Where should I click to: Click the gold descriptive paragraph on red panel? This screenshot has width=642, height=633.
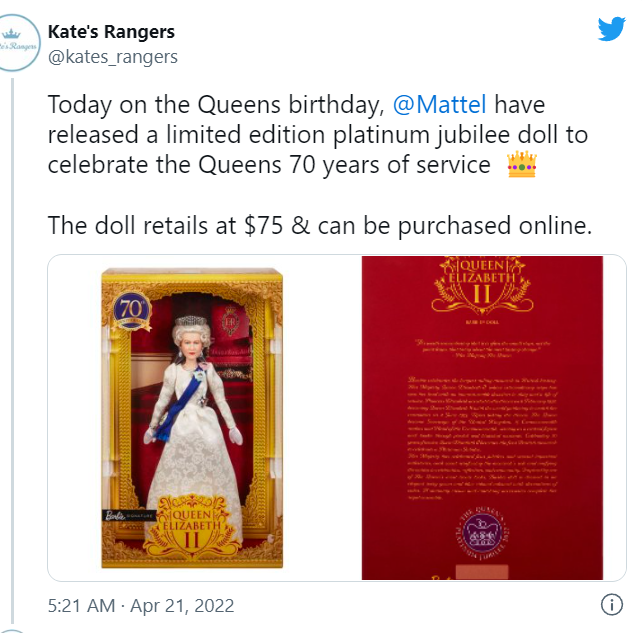(x=482, y=438)
